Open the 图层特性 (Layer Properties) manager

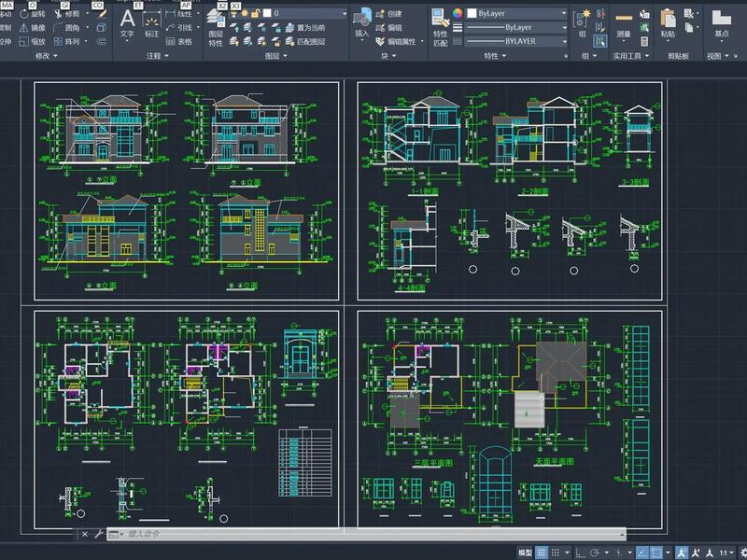pos(216,28)
